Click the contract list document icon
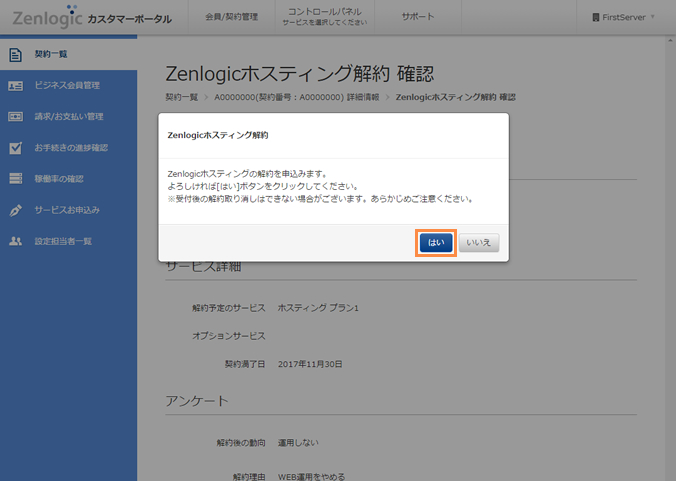676x481 pixels. click(x=15, y=54)
